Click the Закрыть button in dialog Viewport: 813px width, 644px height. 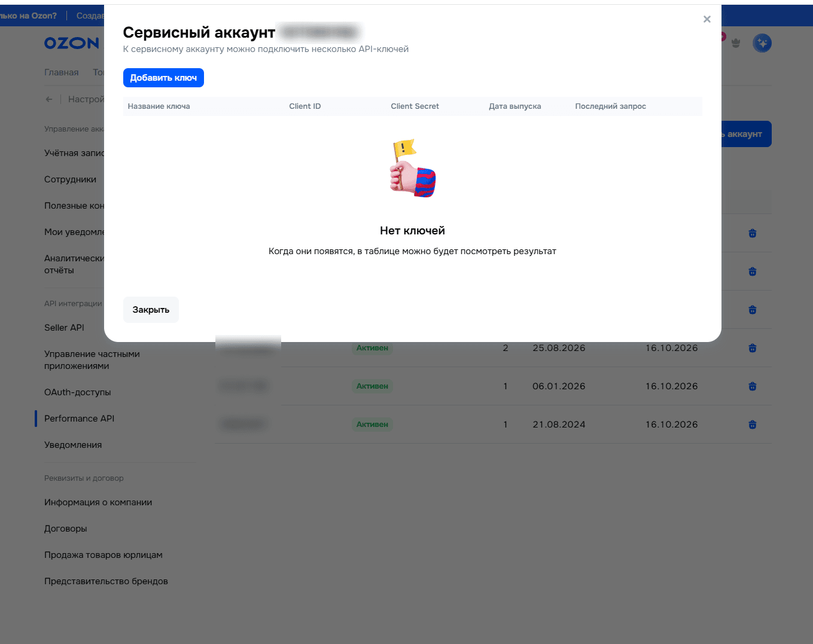151,310
